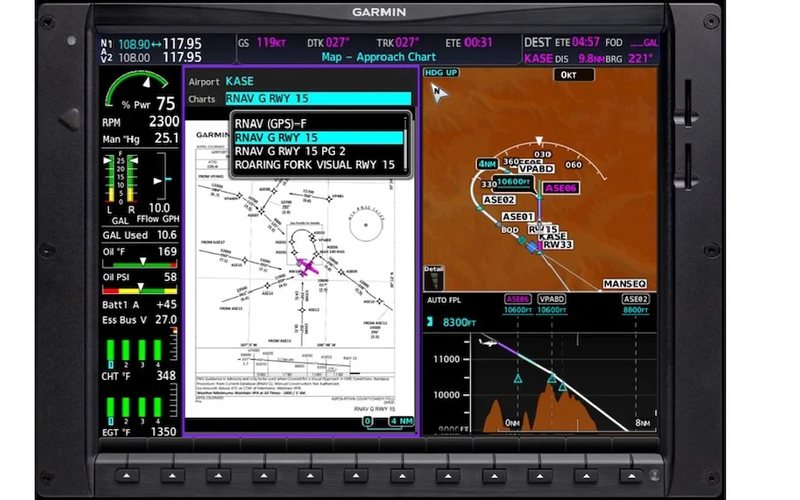800x500 pixels.
Task: Click the GAL Used 10.6 readout
Action: [140, 235]
